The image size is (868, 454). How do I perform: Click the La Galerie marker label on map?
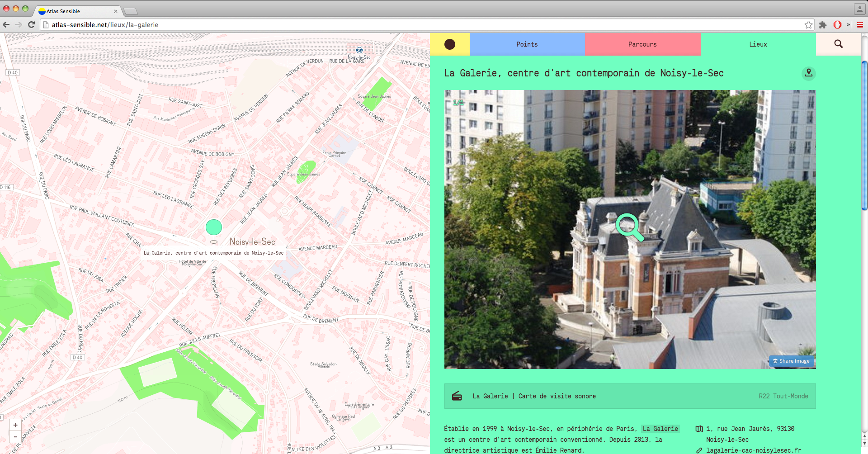click(x=213, y=253)
